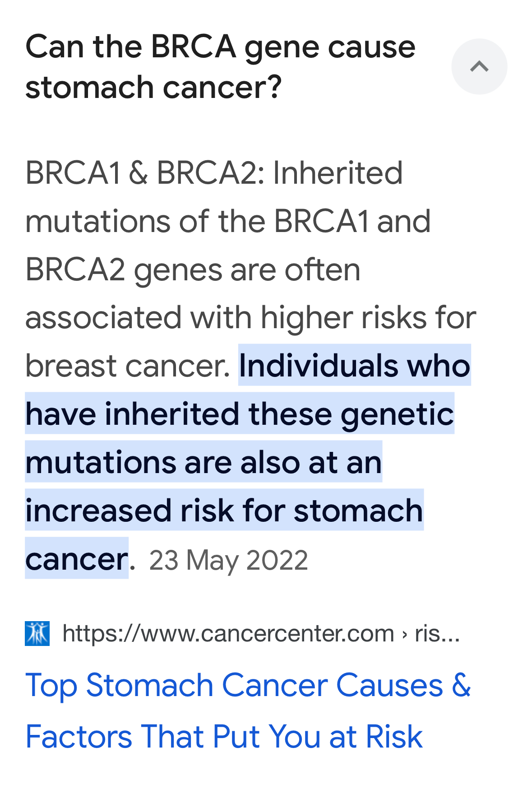Click highlighted 'mutations are also at an' text

pos(204,462)
